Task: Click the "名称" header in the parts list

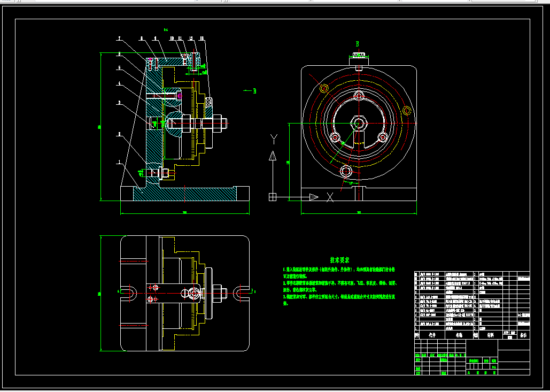Action: click(x=459, y=335)
